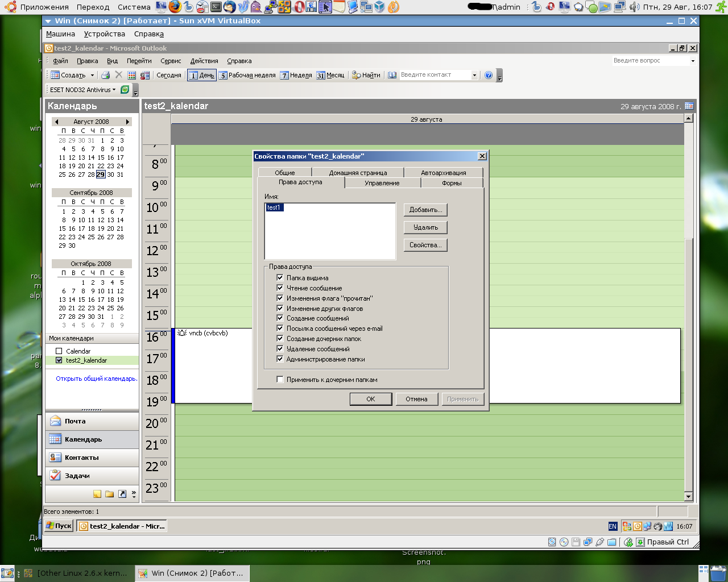728x582 pixels.
Task: Click the Добавить... button
Action: [425, 210]
